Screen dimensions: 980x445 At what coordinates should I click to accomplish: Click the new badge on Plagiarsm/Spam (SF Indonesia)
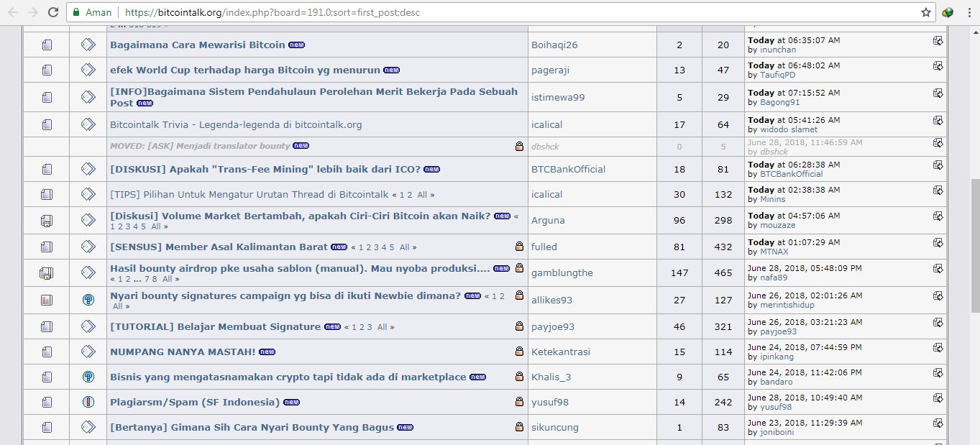click(x=291, y=403)
